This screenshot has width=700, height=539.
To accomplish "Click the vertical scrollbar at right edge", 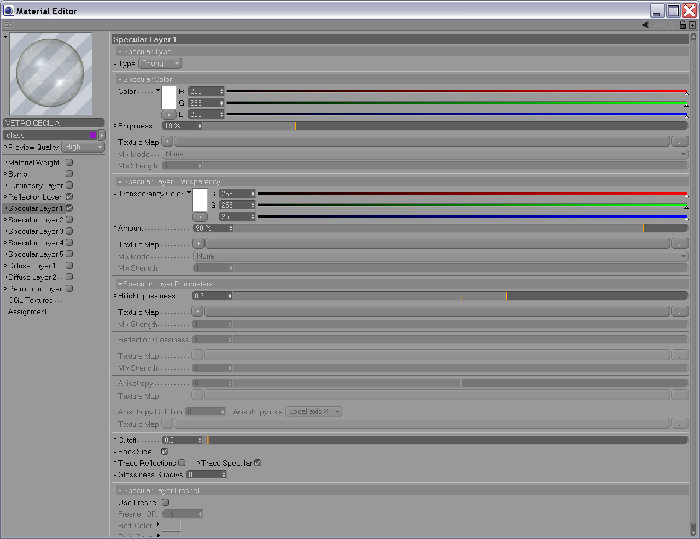I will pyautogui.click(x=693, y=284).
